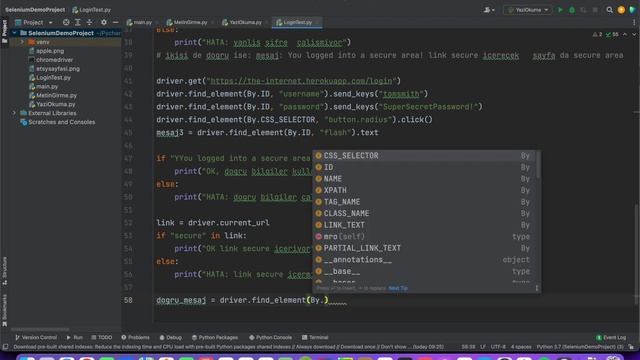Viewport: 640px width, 360px height.
Task: Click the Run with Coverage icon
Action: [583, 10]
